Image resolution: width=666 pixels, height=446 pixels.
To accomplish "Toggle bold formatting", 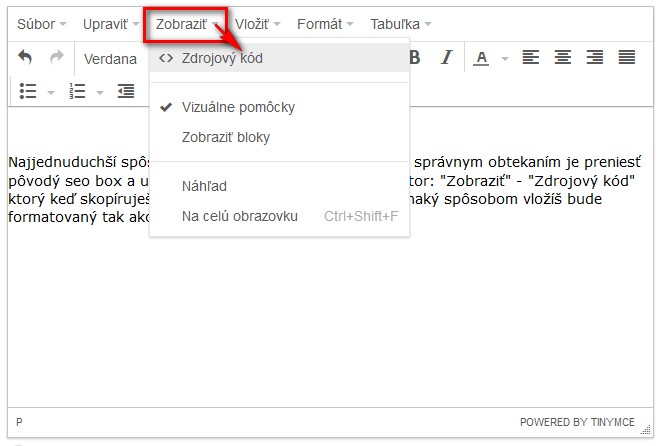I will point(415,58).
